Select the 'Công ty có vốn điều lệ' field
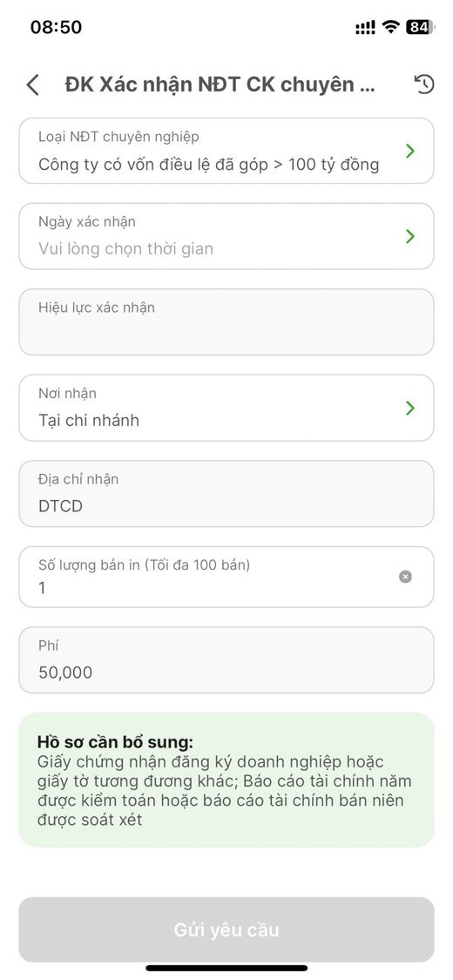The image size is (453, 980). point(226,151)
